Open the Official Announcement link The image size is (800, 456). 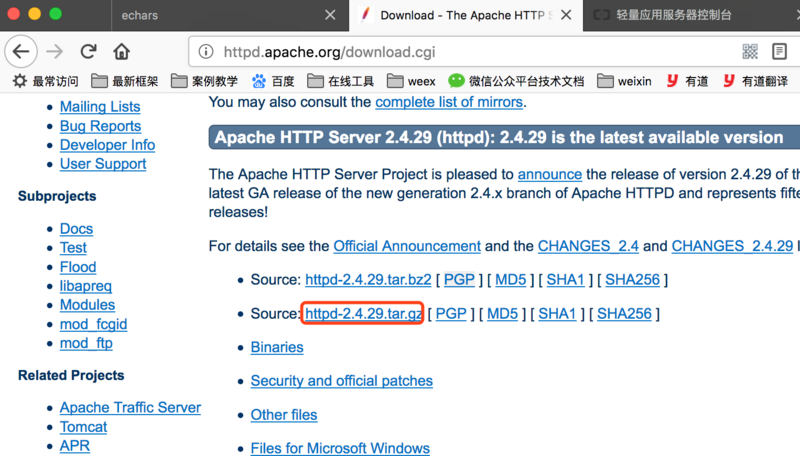(x=407, y=246)
